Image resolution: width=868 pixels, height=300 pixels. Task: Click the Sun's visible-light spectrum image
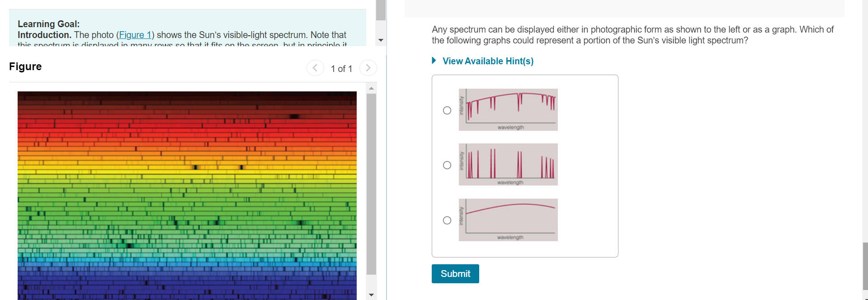pos(187,195)
